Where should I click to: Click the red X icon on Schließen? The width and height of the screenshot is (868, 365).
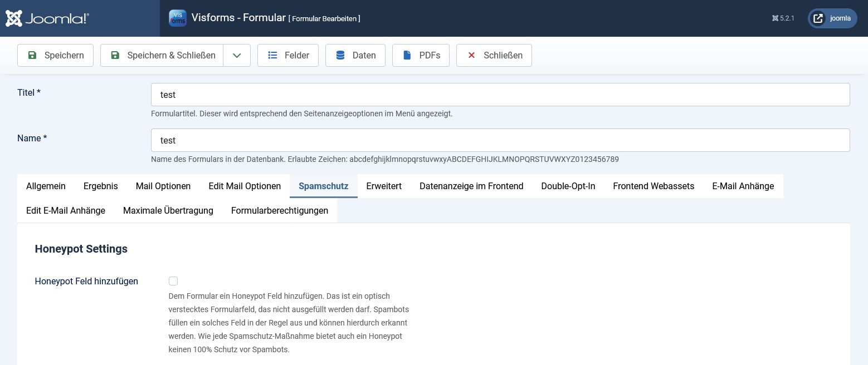point(471,55)
